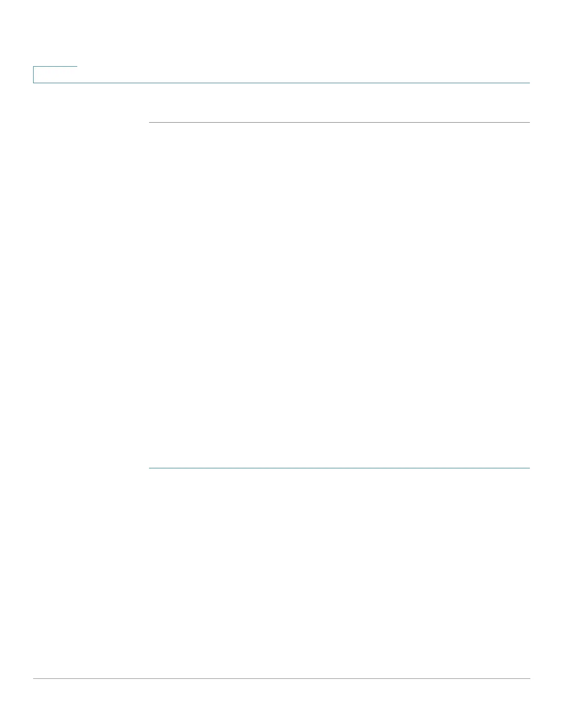Screen dimensions: 563x728
Task: Click the empty chapter tab box in header
Action: (55, 74)
